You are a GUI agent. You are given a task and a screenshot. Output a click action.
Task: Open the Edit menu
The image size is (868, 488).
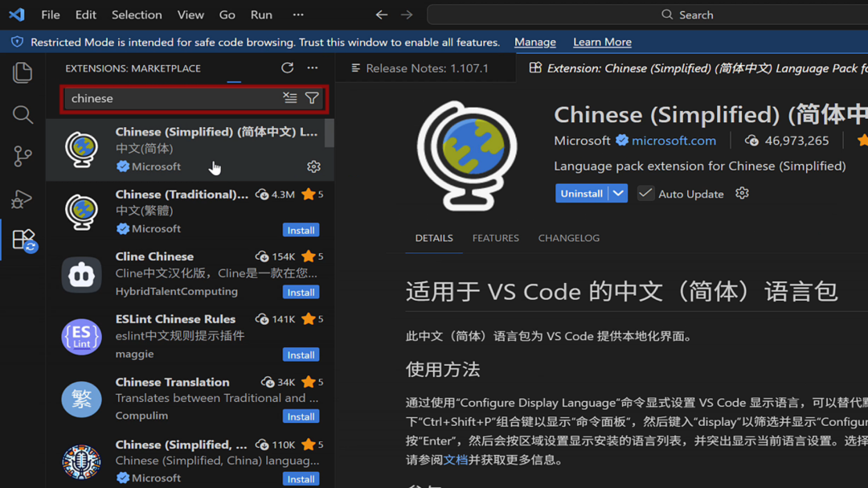click(x=86, y=14)
